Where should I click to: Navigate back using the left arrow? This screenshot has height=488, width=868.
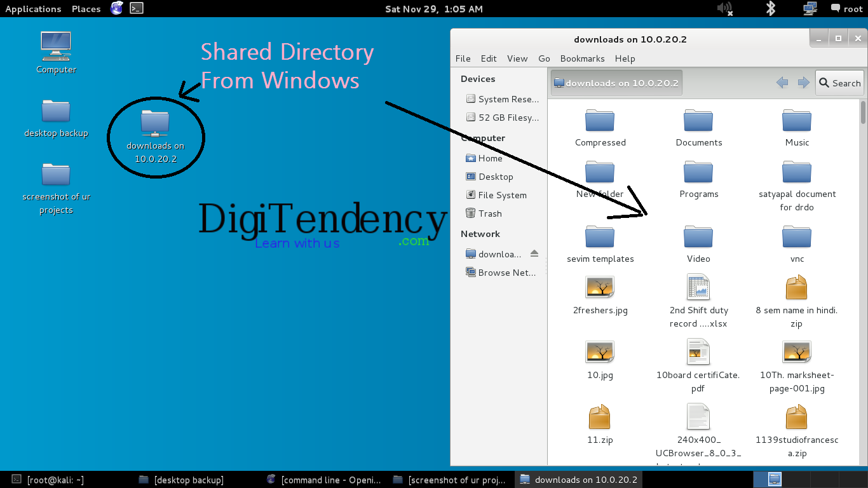point(782,83)
